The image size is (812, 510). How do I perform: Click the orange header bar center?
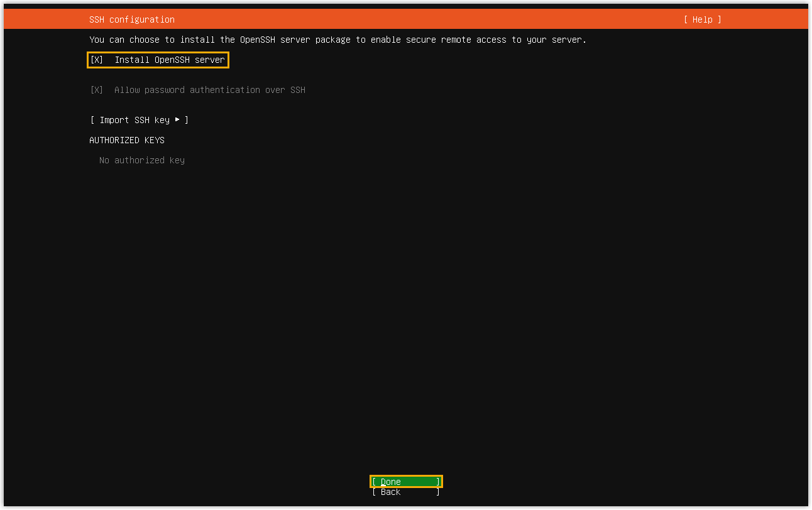(x=405, y=19)
